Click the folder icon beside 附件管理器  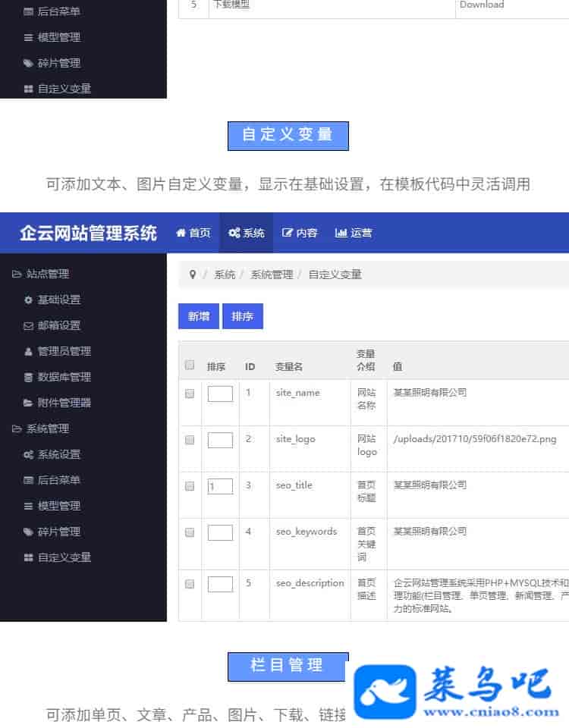[x=29, y=403]
